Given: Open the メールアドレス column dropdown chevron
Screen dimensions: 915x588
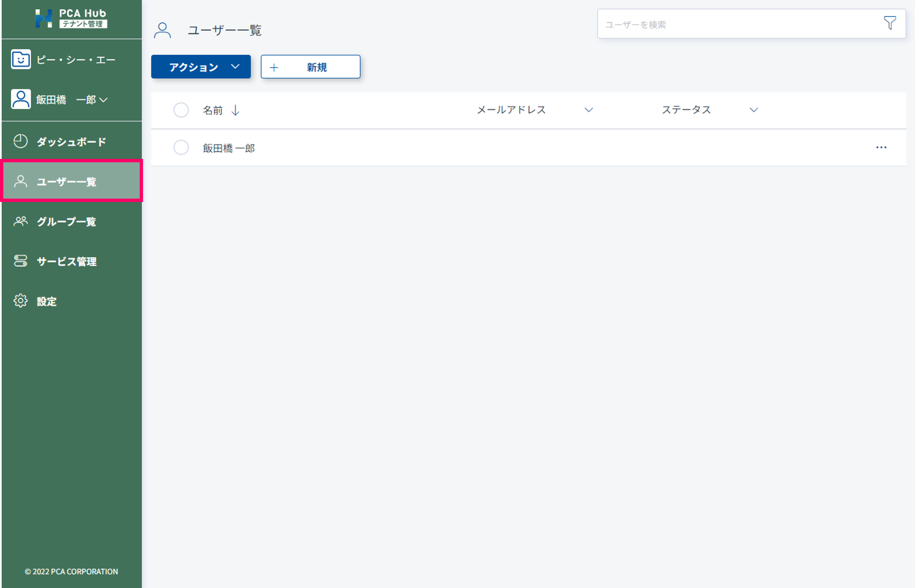Looking at the screenshot, I should click(589, 110).
